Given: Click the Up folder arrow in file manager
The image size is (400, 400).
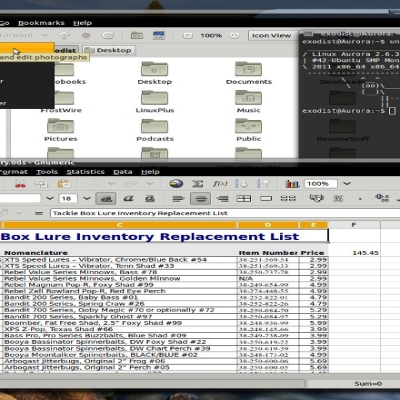Looking at the screenshot, I should point(64,35).
